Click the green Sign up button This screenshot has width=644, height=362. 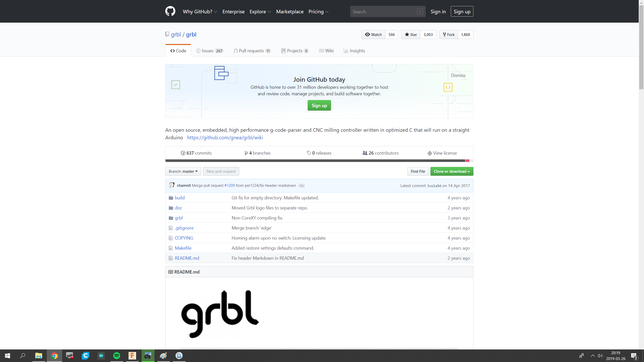pyautogui.click(x=319, y=105)
